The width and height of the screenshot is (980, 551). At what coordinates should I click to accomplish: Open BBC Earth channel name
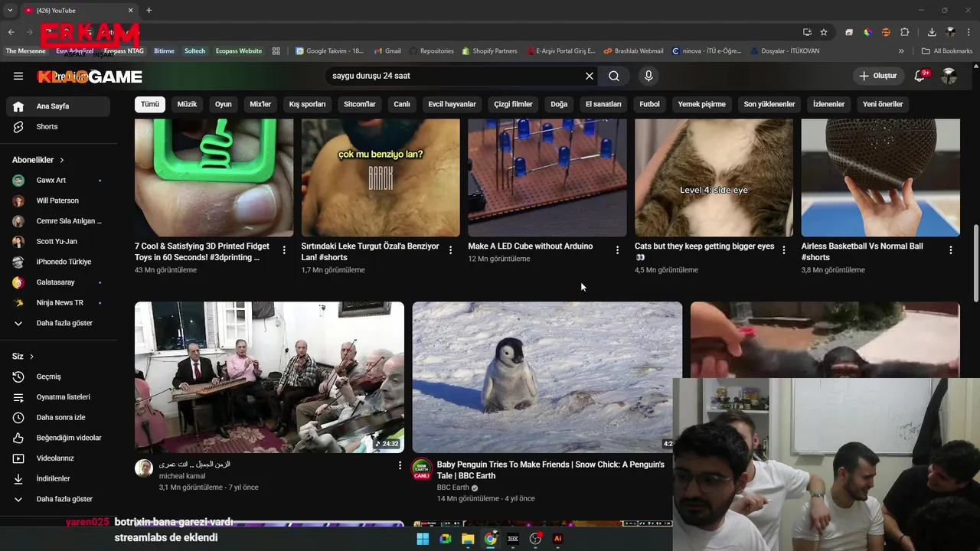pyautogui.click(x=452, y=487)
